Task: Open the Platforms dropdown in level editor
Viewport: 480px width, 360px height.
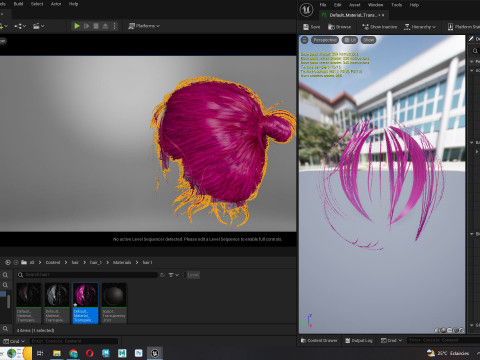Action: [x=144, y=26]
